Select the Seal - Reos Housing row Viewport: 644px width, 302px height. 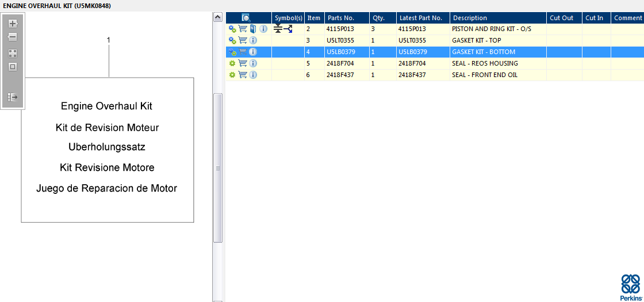(435, 63)
